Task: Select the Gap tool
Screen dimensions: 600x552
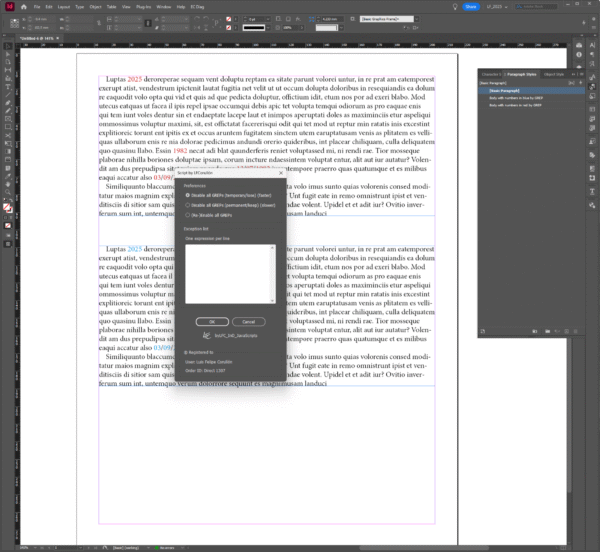Action: click(8, 70)
